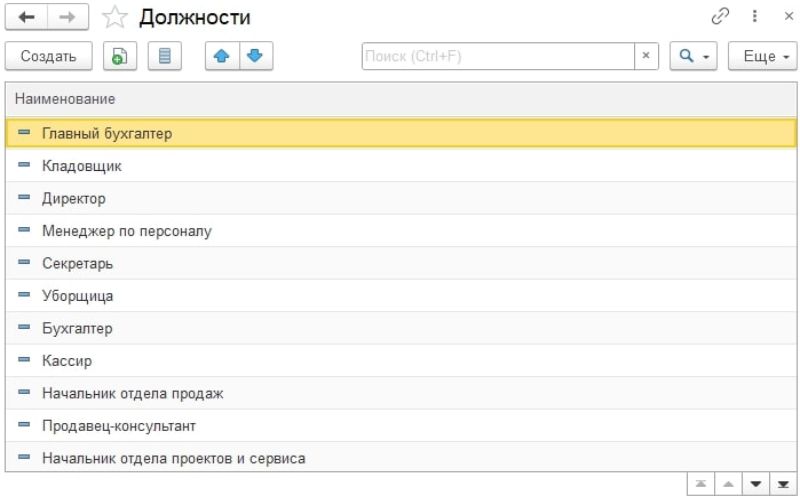This screenshot has width=800, height=500.
Task: Select the Менеджер по персоналу row
Action: 401,231
